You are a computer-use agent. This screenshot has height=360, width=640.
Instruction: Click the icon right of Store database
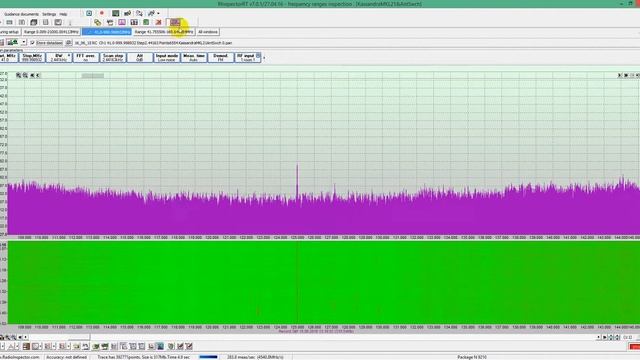(x=69, y=43)
